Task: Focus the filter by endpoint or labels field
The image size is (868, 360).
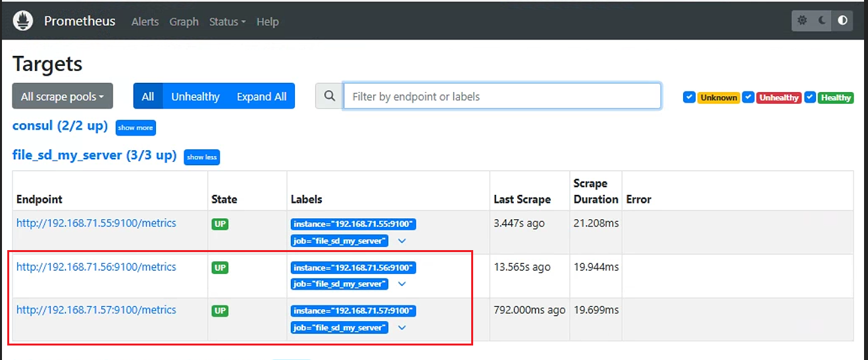Action: pyautogui.click(x=502, y=96)
